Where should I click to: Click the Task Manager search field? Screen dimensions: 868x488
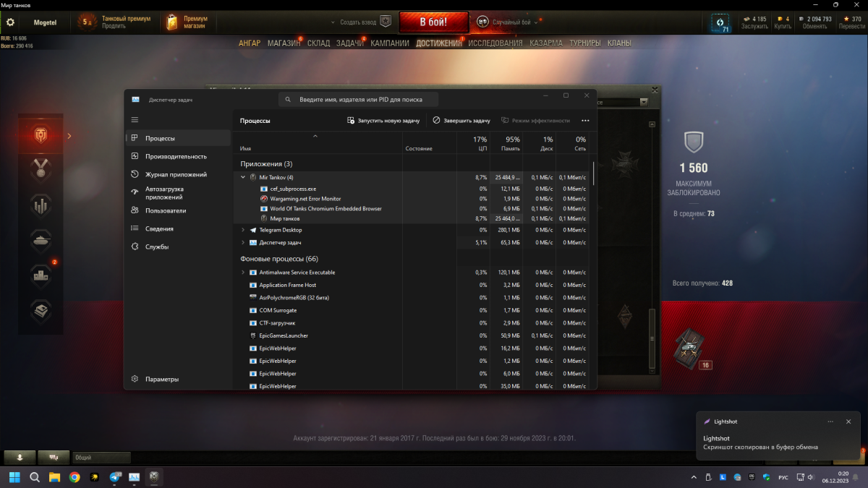pyautogui.click(x=358, y=99)
